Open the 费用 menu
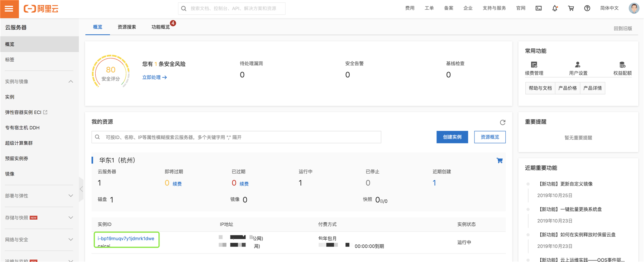Image resolution: width=644 pixels, height=262 pixels. (x=410, y=8)
